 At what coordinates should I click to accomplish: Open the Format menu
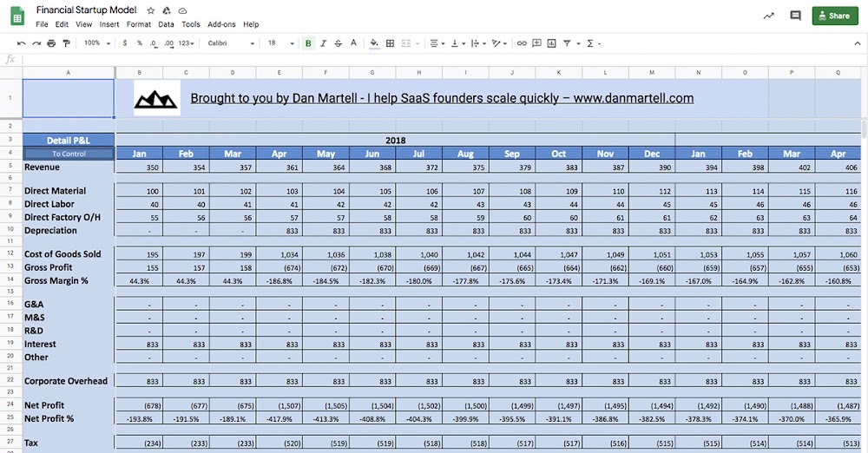[138, 24]
